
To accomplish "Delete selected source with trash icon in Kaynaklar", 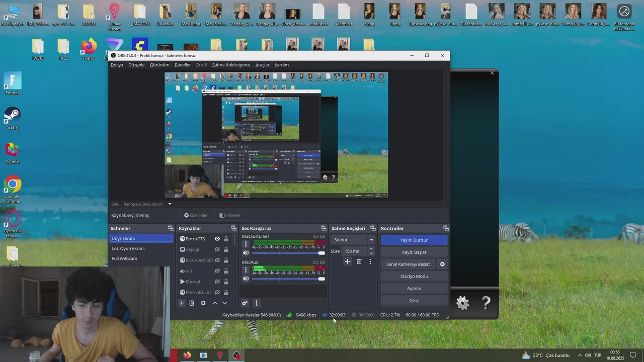I will 192,303.
